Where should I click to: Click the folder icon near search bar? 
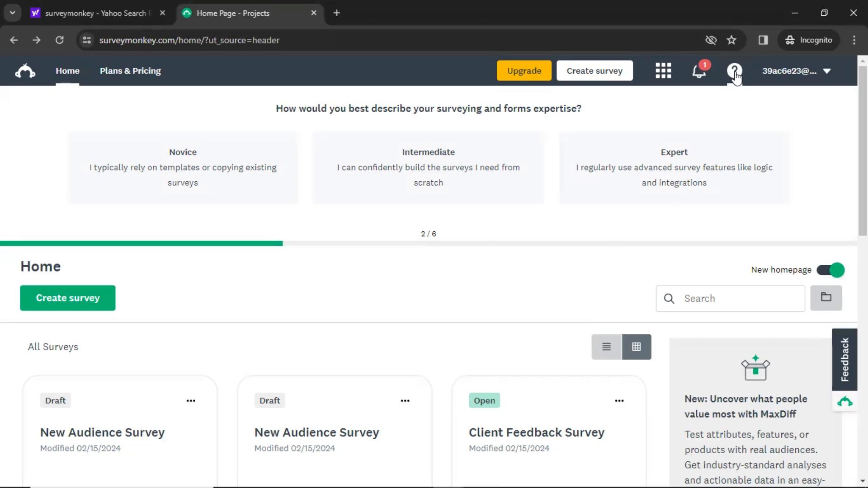[x=826, y=297]
